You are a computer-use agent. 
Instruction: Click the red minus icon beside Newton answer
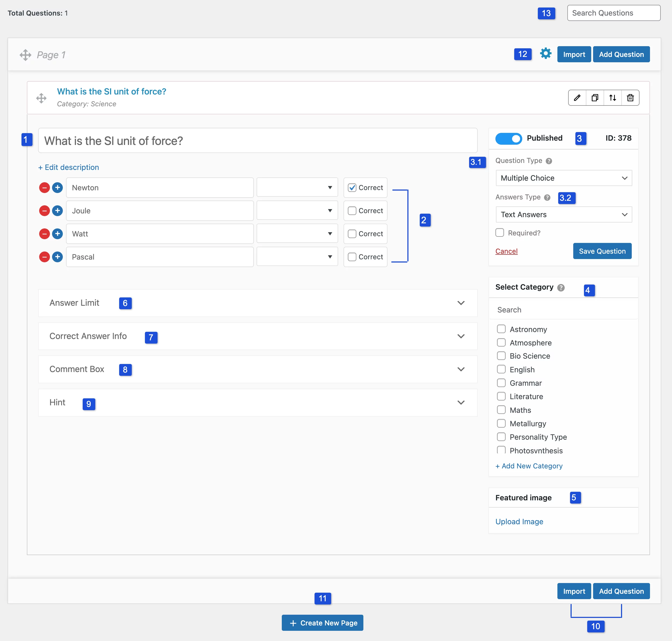coord(44,187)
